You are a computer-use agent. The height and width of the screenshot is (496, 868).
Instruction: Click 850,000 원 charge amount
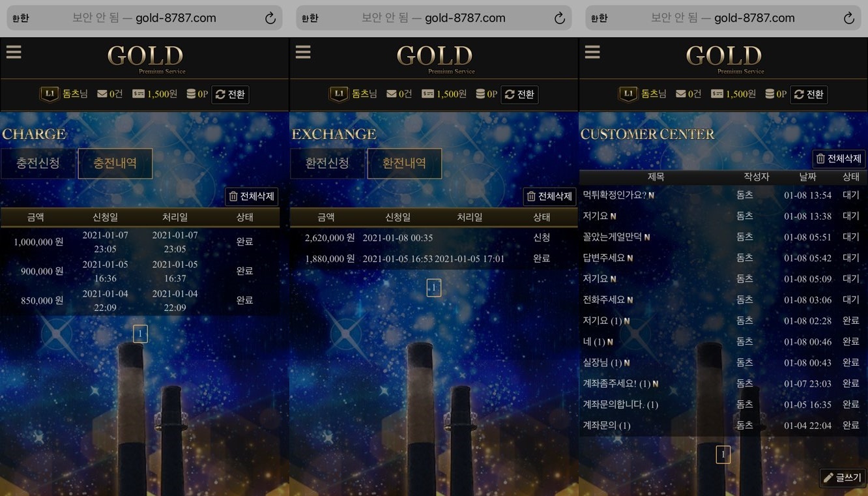click(42, 300)
